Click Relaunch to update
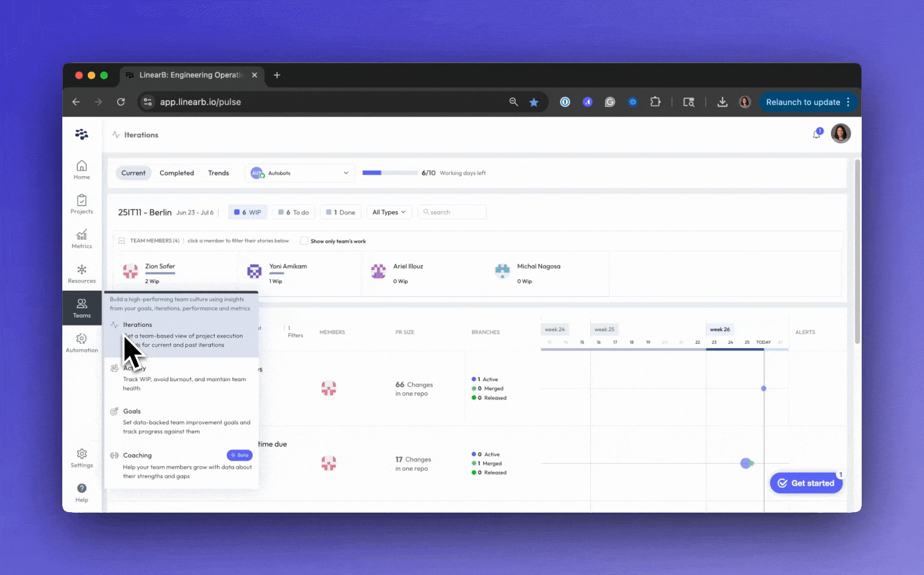The height and width of the screenshot is (575, 924). click(803, 102)
